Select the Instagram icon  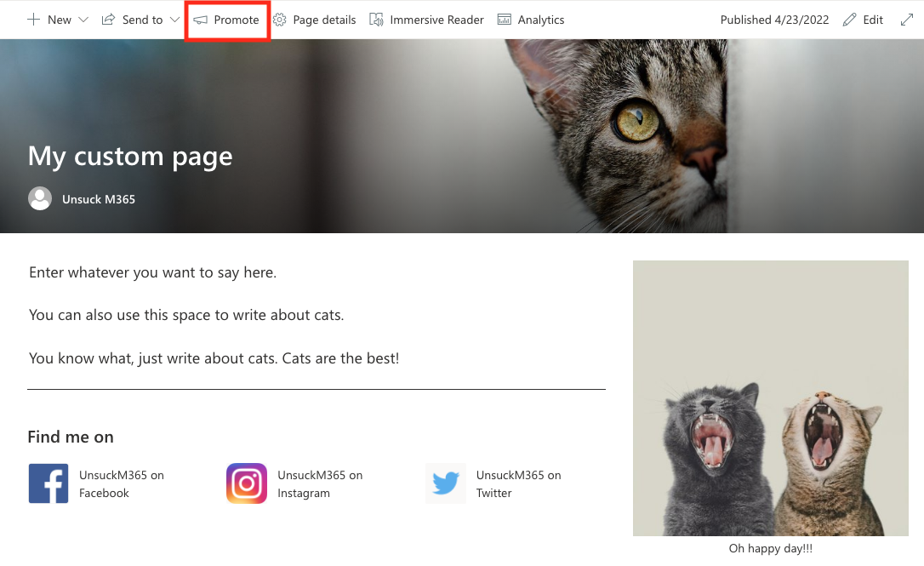click(246, 483)
